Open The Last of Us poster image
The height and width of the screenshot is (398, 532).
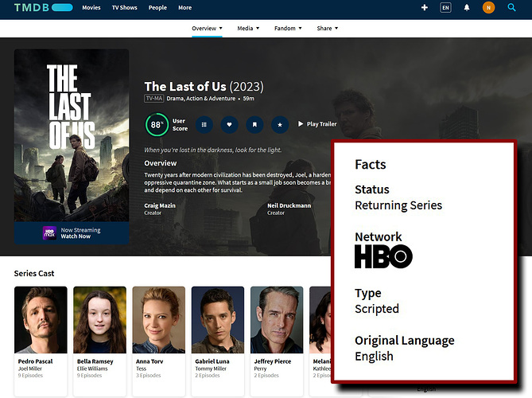pos(72,135)
